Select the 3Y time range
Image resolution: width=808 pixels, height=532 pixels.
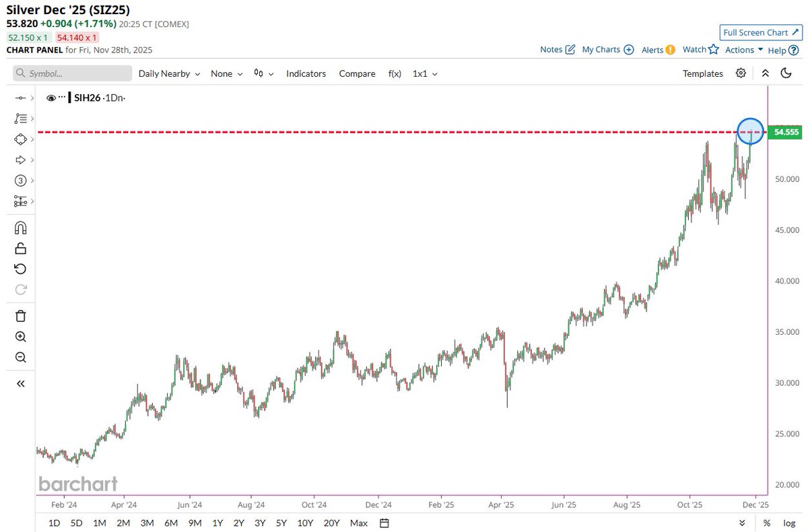click(260, 523)
